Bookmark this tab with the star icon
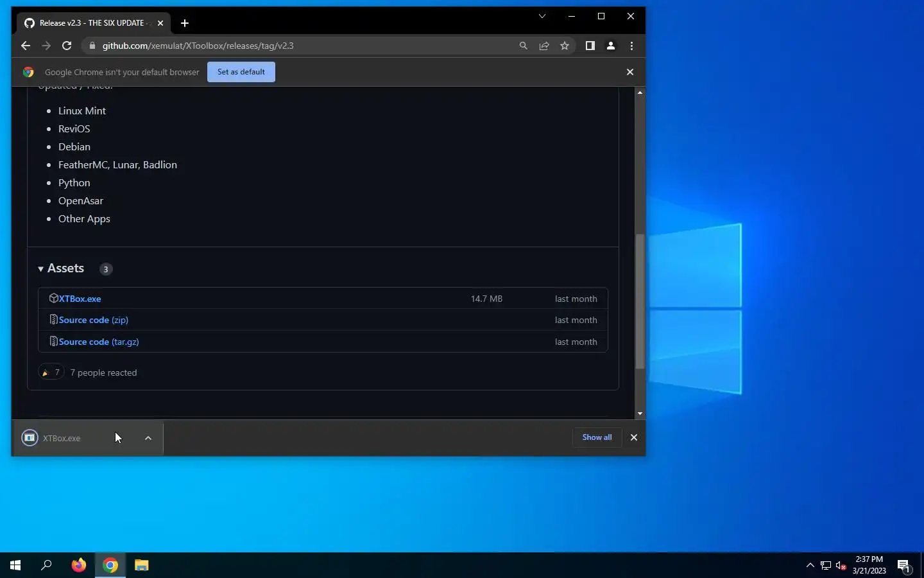Screen dimensions: 924x578 565,46
